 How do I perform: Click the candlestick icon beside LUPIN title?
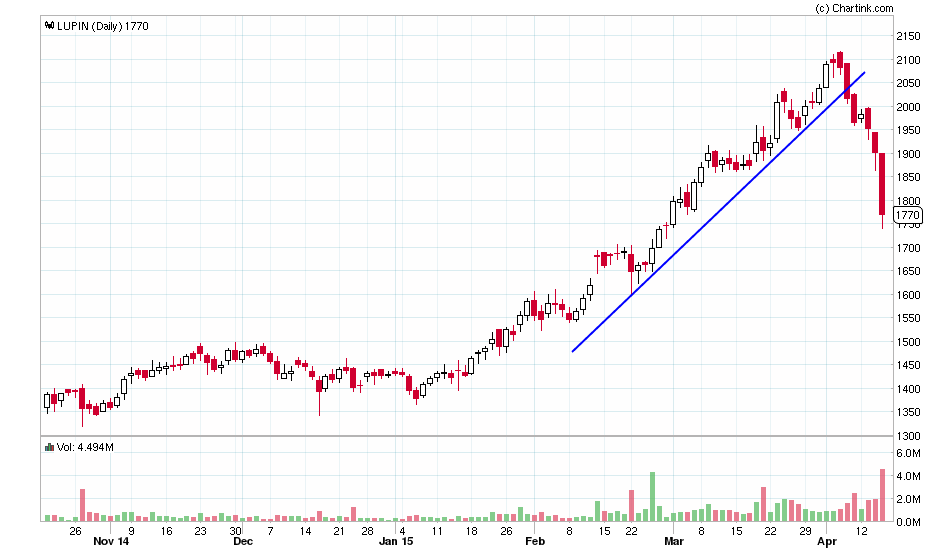click(49, 26)
